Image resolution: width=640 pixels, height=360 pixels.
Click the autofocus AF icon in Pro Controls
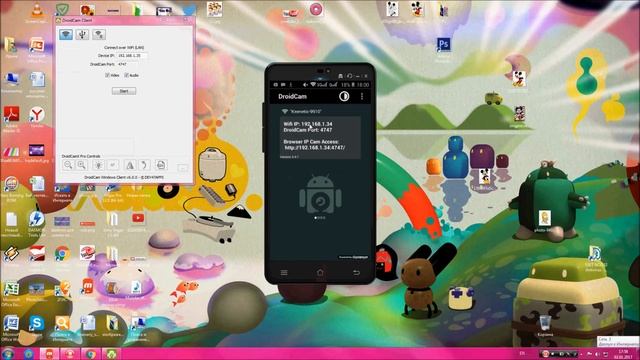click(112, 165)
